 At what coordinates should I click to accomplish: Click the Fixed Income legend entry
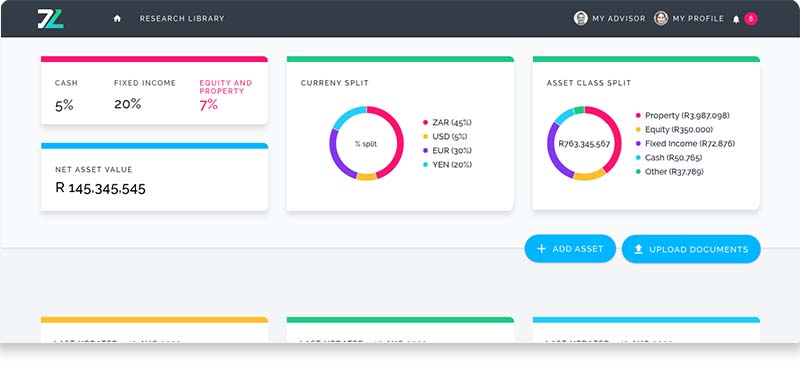tap(685, 144)
